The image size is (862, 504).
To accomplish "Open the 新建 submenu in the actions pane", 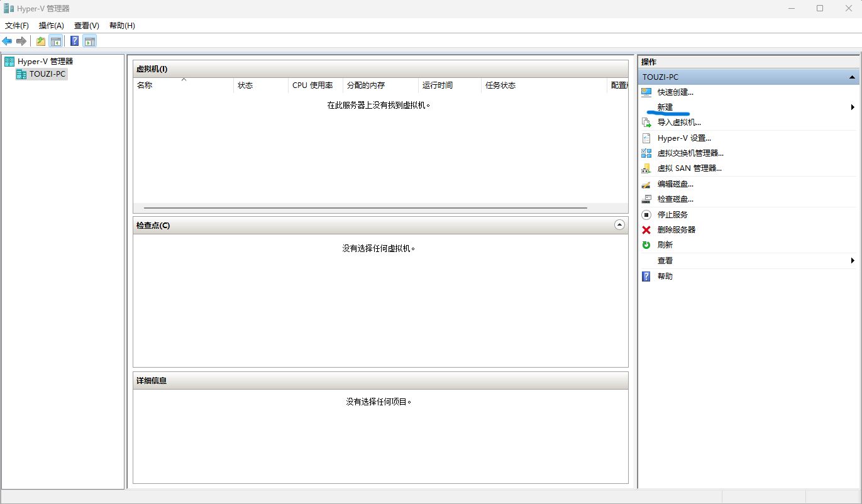I will point(748,107).
